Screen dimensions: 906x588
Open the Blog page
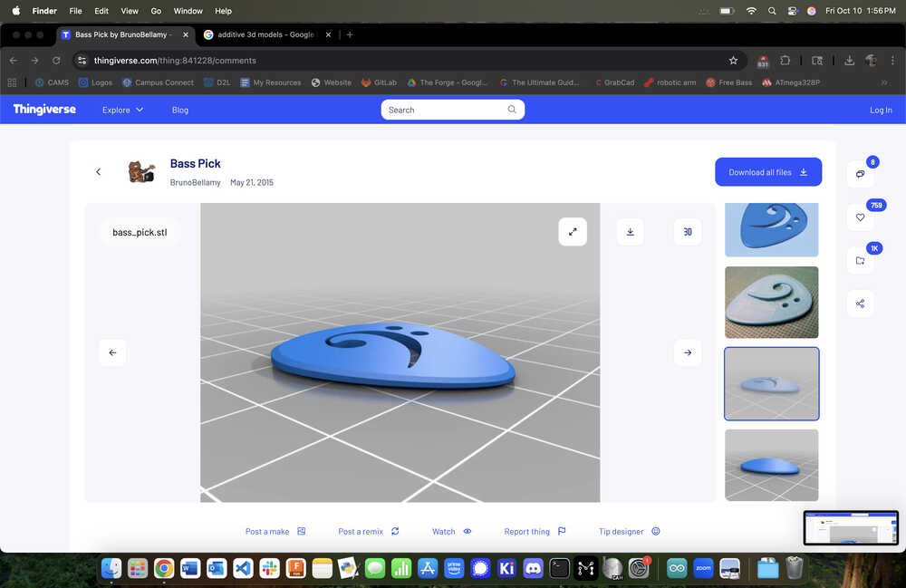(x=180, y=110)
